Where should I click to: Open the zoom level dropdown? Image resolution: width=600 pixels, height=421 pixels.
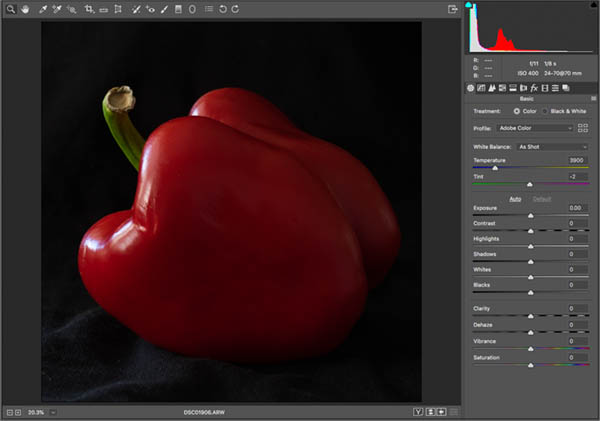click(53, 413)
